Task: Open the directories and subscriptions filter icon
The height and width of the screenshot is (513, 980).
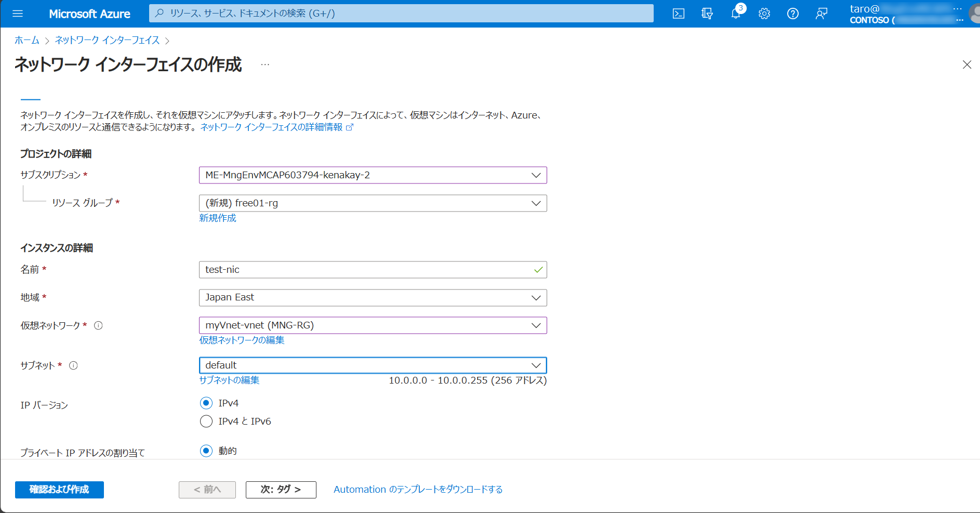Action: click(x=707, y=14)
